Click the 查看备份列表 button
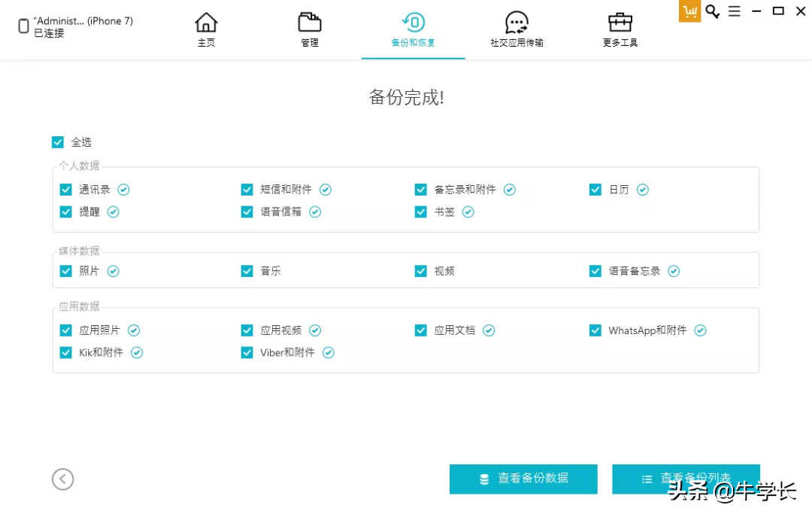812x517 pixels. click(686, 479)
